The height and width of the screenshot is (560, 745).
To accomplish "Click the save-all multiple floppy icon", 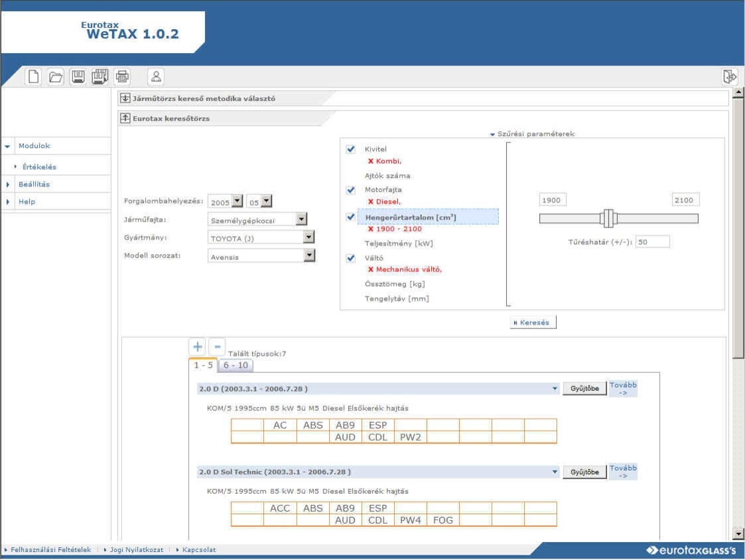I will 100,76.
